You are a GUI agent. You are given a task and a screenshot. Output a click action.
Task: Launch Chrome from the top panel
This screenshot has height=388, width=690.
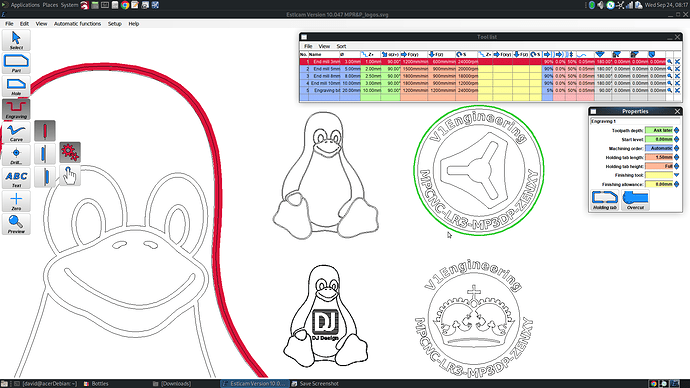[125, 5]
